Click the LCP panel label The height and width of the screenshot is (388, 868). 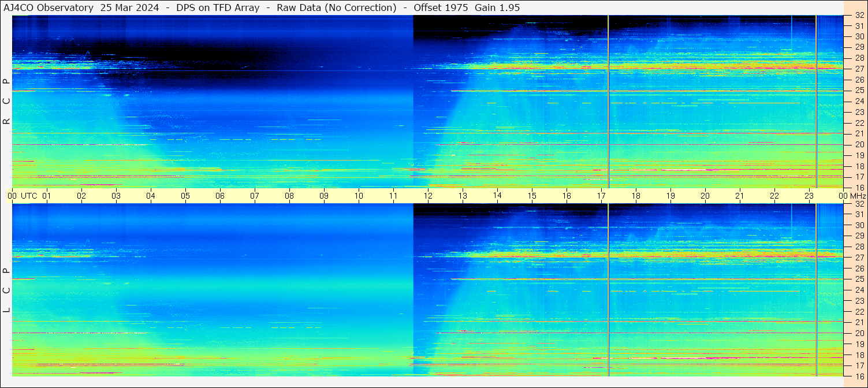[x=6, y=290]
